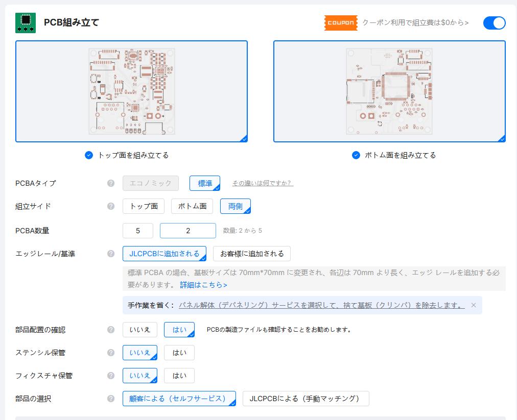Select お客様に追加される edge rail option
The width and height of the screenshot is (517, 420).
252,254
